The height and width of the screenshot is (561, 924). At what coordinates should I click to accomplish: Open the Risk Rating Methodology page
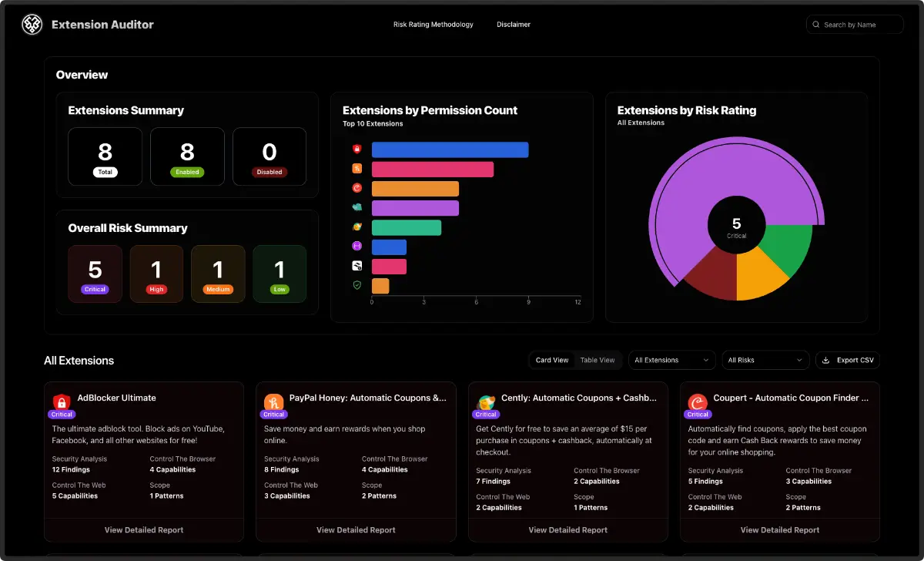click(x=434, y=25)
